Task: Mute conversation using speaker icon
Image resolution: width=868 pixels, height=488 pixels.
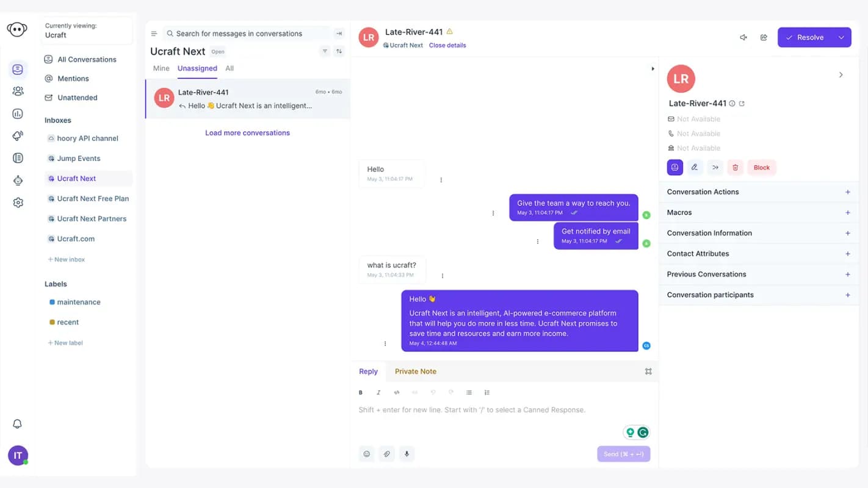Action: coord(743,37)
